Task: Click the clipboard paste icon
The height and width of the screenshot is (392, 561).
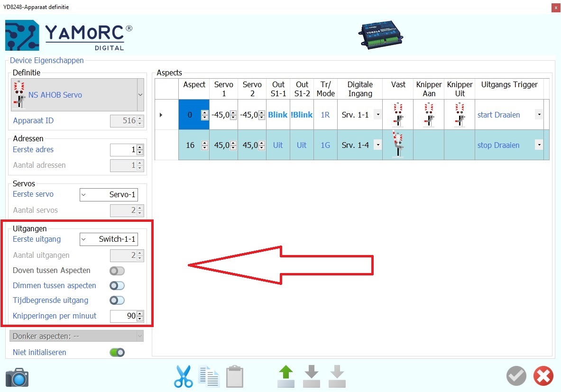Action: [235, 377]
